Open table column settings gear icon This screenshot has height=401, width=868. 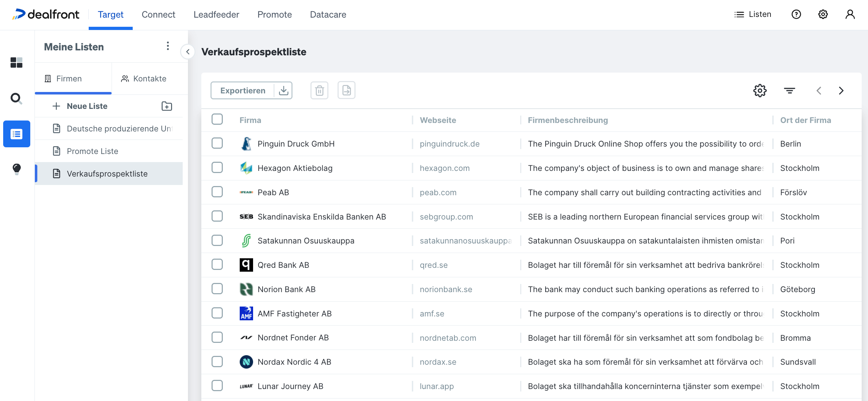coord(760,91)
